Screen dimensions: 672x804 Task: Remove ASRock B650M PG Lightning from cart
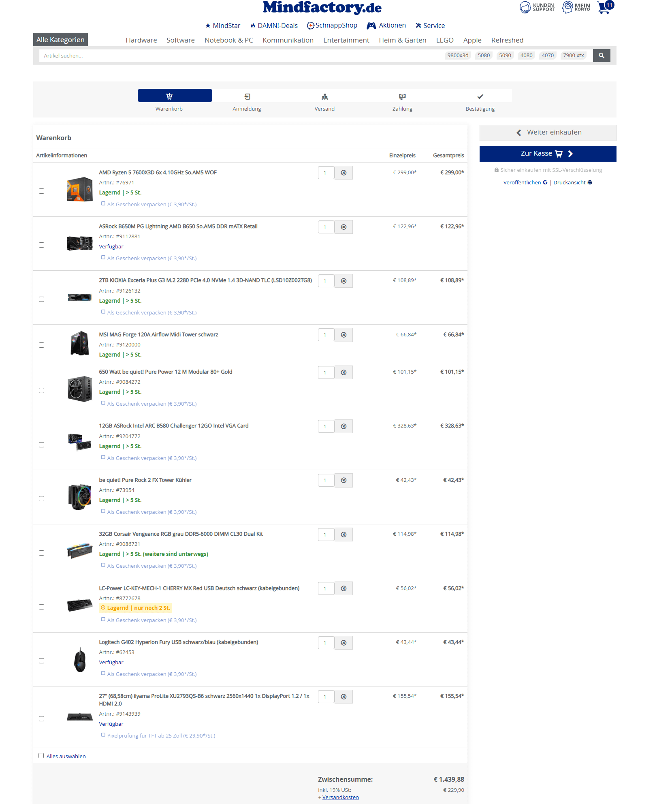[x=343, y=227]
